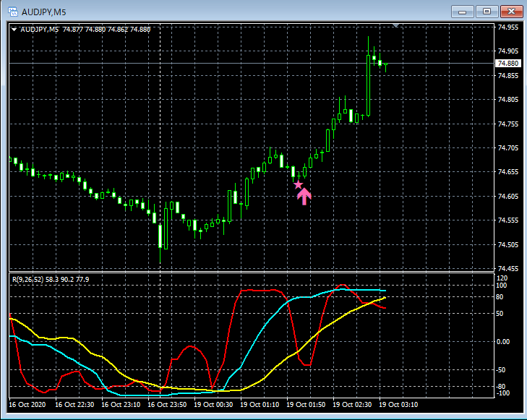Click price scale label 74.755
The width and height of the screenshot is (527, 420).
click(x=507, y=124)
